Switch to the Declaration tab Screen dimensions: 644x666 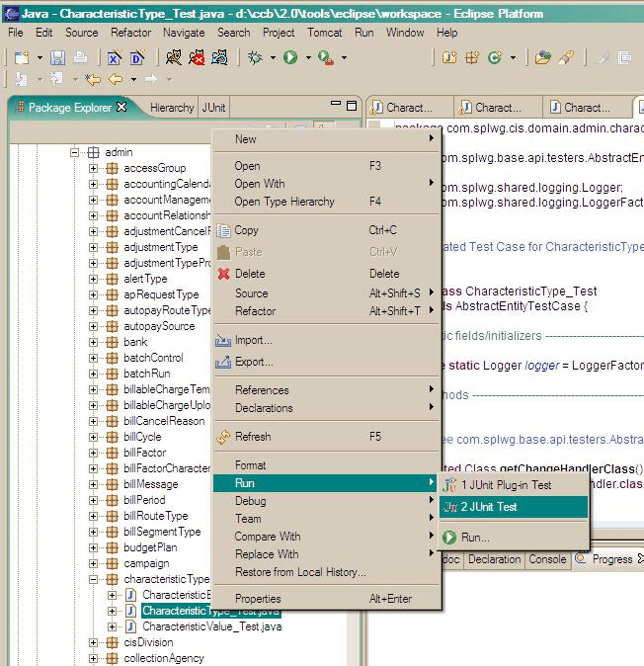point(495,559)
